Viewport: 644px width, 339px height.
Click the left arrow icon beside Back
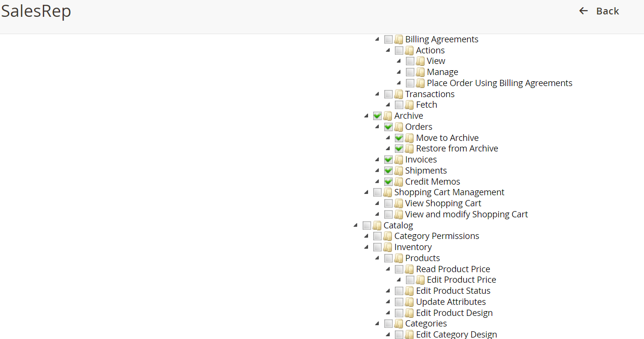pyautogui.click(x=583, y=11)
